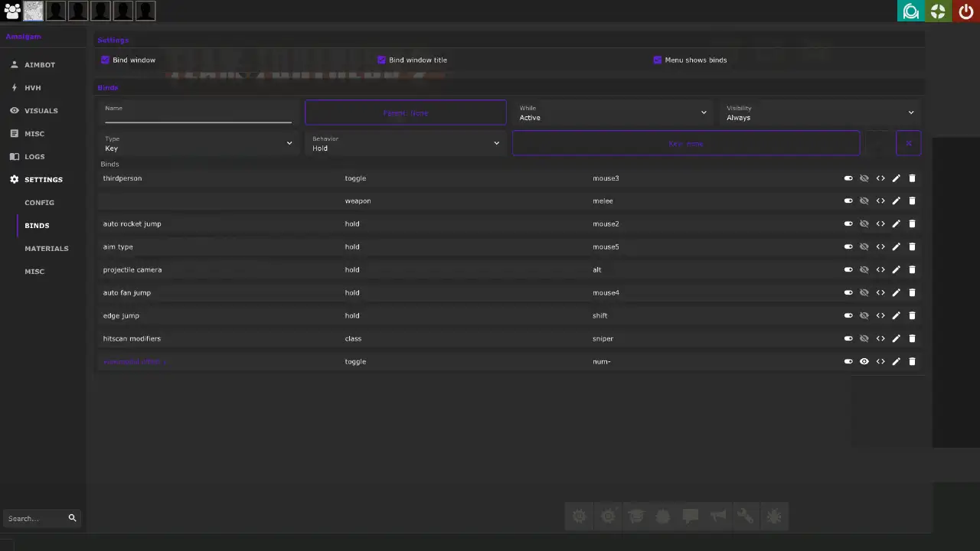Screen dimensions: 980x551
Task: Hide the num- bind with eye icon
Action: pyautogui.click(x=864, y=362)
